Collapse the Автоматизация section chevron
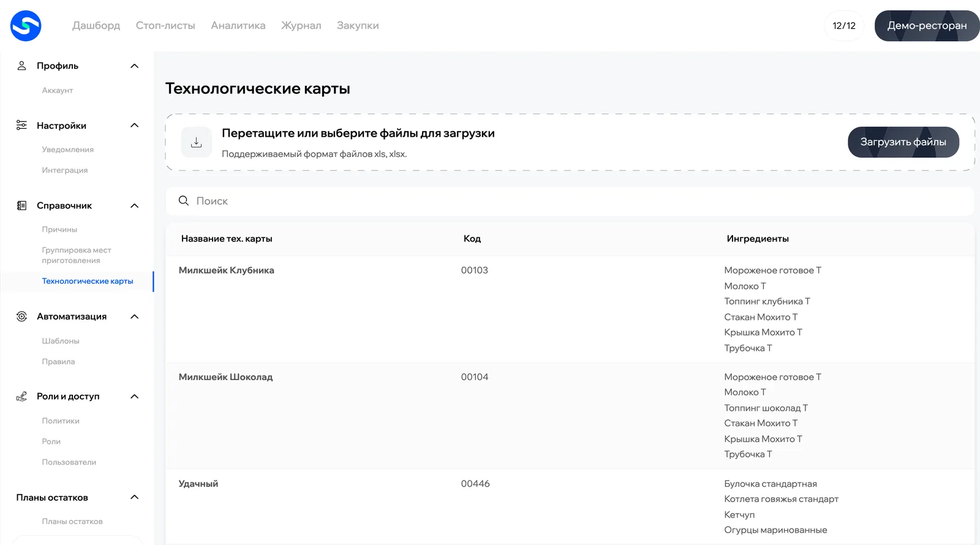This screenshot has height=545, width=980. point(135,316)
